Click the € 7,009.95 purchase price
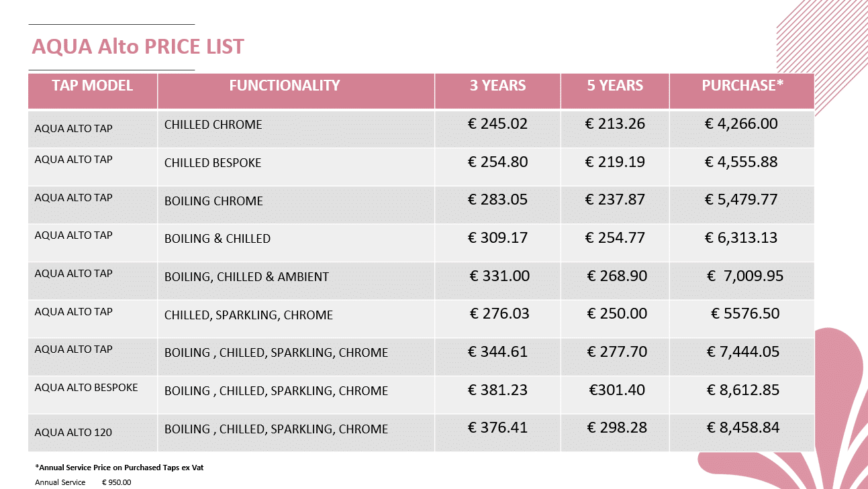 (745, 276)
